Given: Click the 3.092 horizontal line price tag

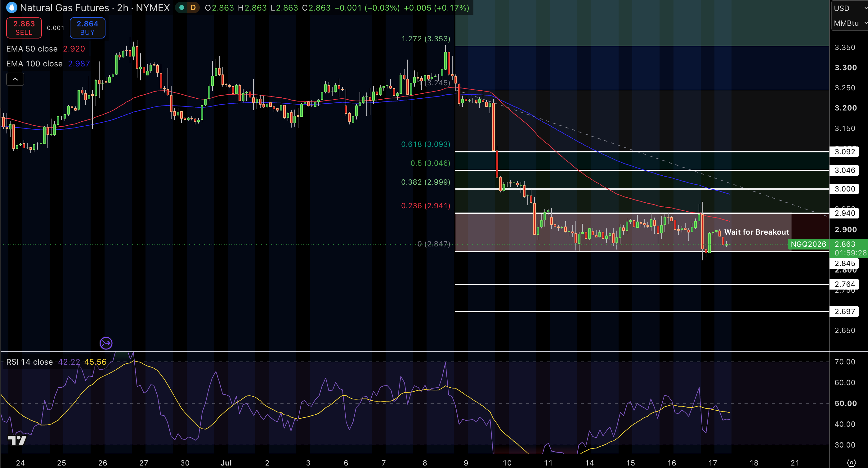Looking at the screenshot, I should (x=844, y=152).
